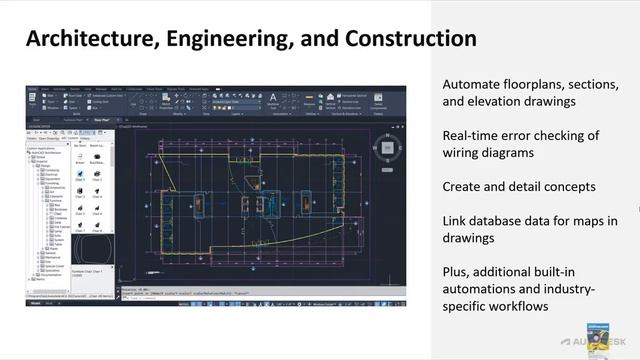Select the Window tool in Build panel
Screen dimensions: 640x360
click(x=50, y=108)
